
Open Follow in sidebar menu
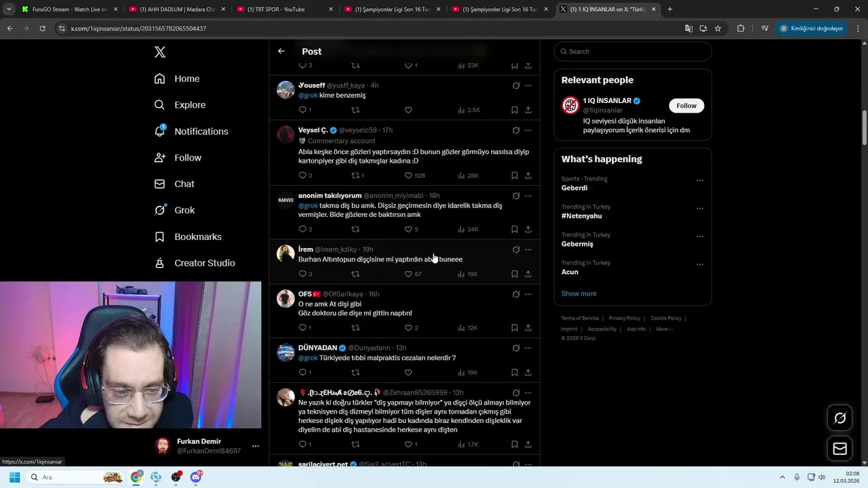coord(178,158)
